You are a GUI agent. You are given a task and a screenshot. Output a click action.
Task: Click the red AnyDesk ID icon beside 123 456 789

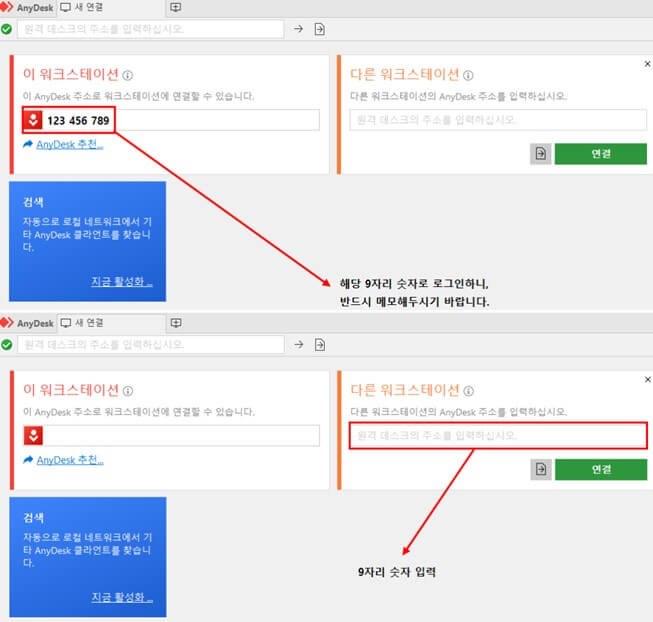pyautogui.click(x=32, y=120)
